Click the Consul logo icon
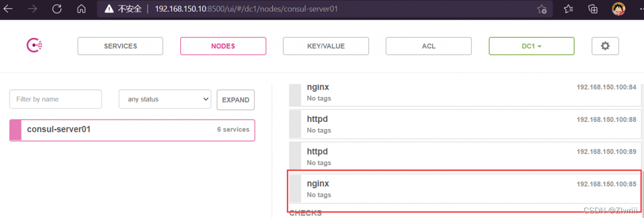This screenshot has height=218, width=644. pos(34,46)
